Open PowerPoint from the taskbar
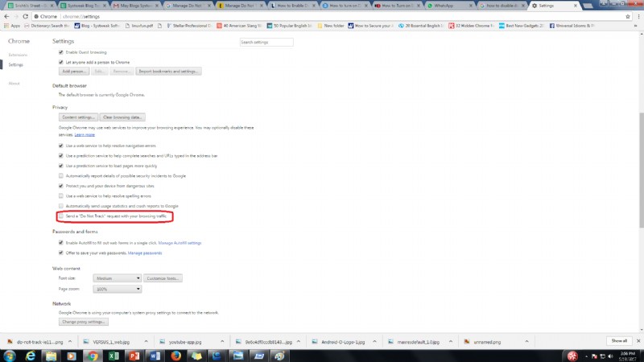Screen dimensions: 644x362 click(x=134, y=356)
